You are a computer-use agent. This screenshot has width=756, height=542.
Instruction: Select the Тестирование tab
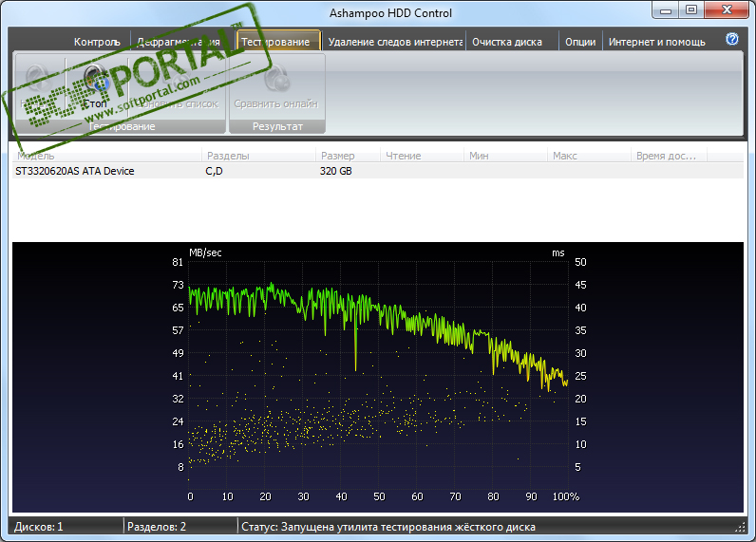coord(278,41)
